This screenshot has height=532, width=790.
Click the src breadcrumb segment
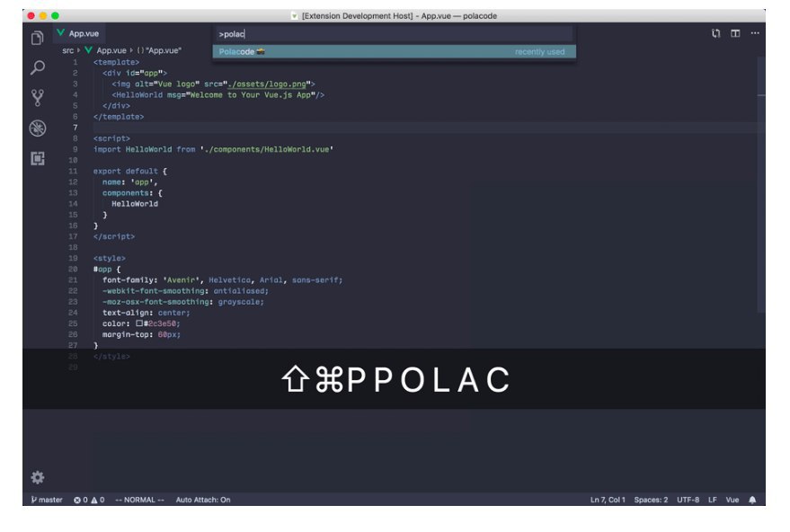point(68,50)
